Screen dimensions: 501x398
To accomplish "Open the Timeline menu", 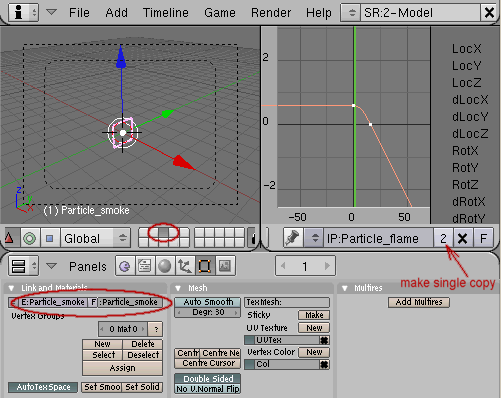I will 166,13.
